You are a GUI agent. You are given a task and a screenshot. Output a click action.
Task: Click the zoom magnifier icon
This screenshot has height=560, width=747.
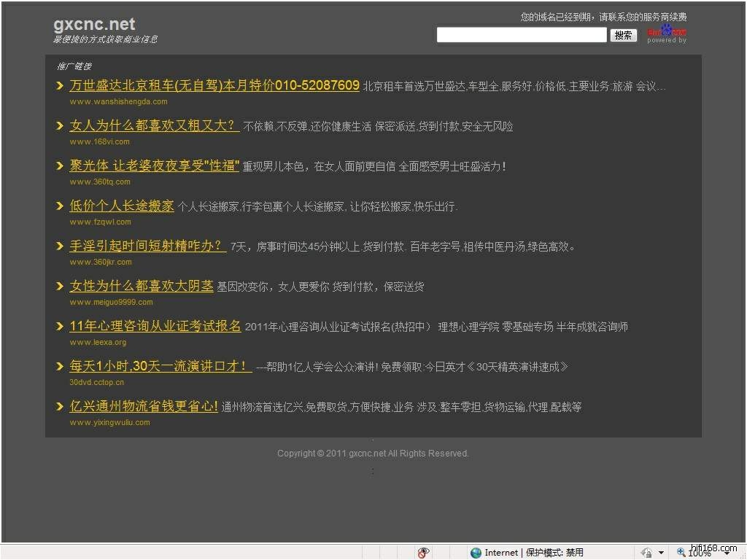[681, 553]
